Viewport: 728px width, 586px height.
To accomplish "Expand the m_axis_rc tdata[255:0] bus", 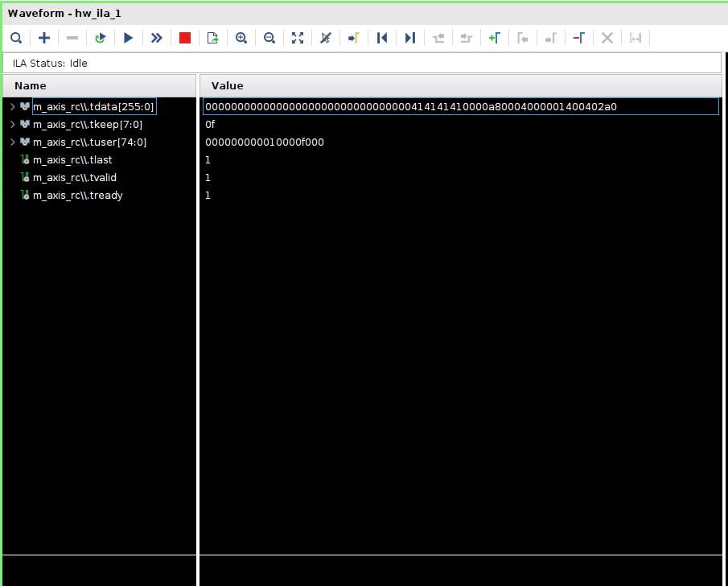I will point(12,107).
